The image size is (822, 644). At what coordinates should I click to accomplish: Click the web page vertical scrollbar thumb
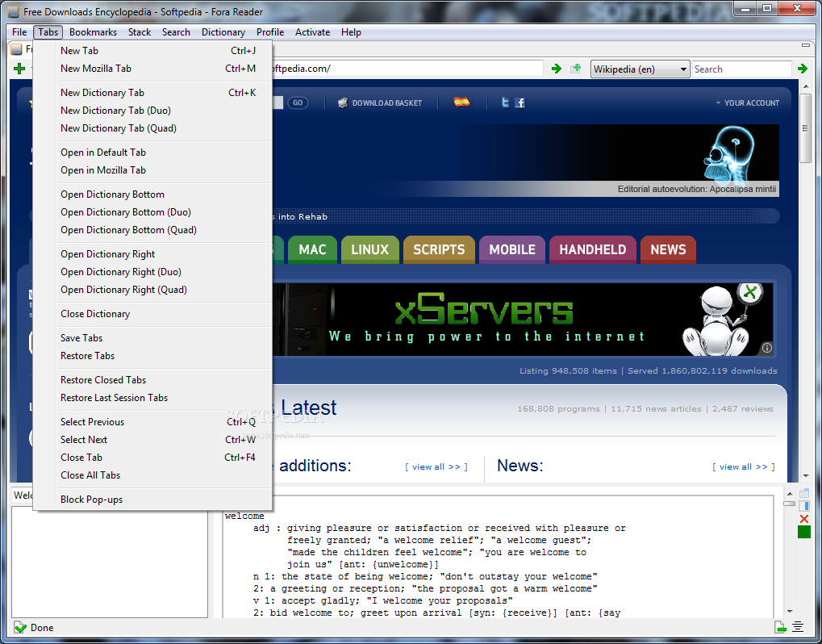[x=806, y=128]
